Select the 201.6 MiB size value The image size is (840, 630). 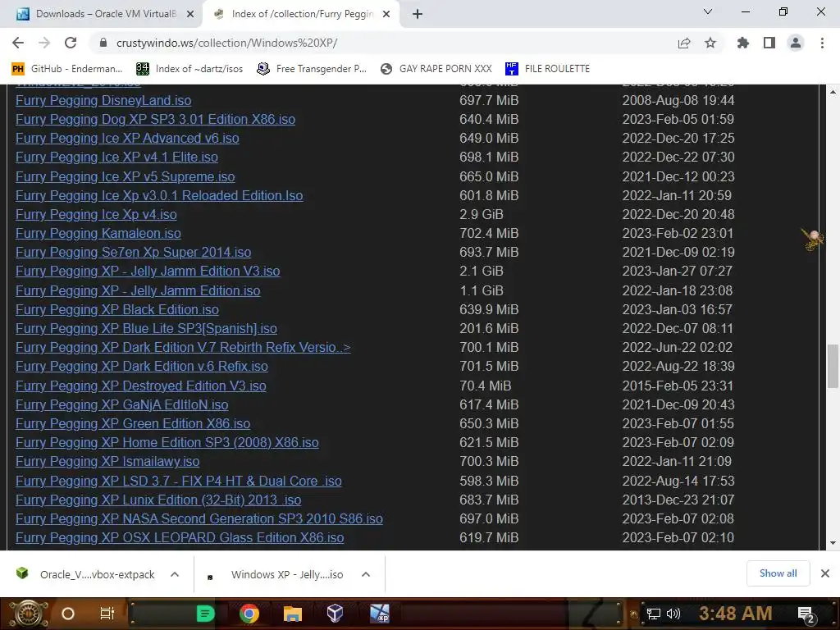point(489,328)
